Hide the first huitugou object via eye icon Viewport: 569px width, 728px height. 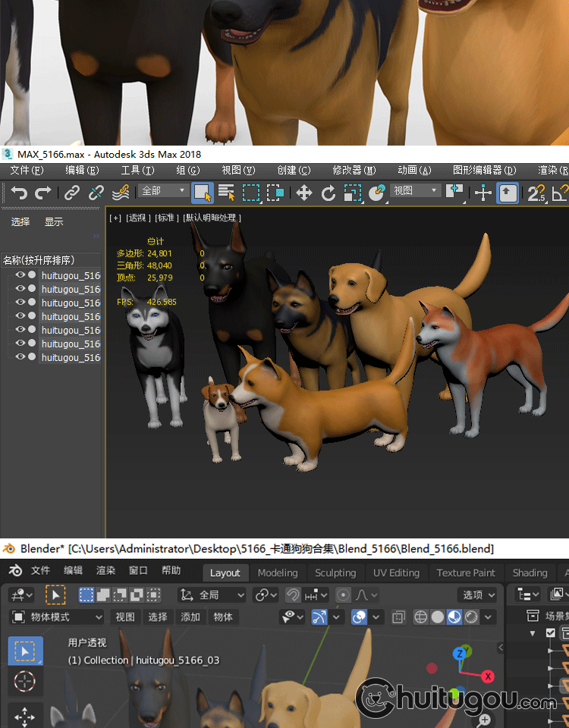pyautogui.click(x=20, y=275)
